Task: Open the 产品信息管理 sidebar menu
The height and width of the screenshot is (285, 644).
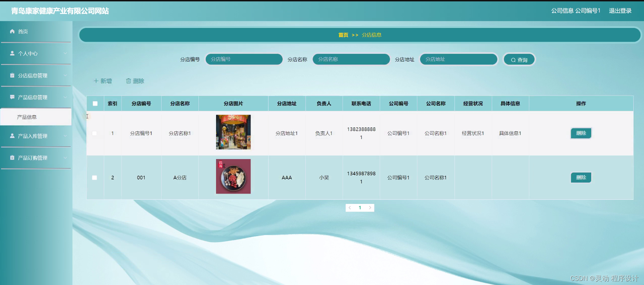Action: (36, 97)
